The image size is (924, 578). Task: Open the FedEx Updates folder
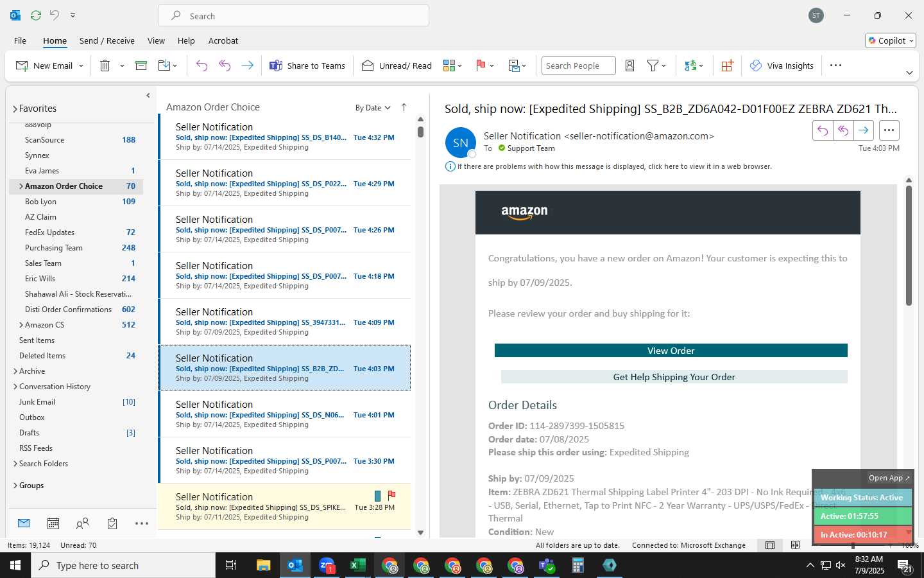[x=76, y=232]
